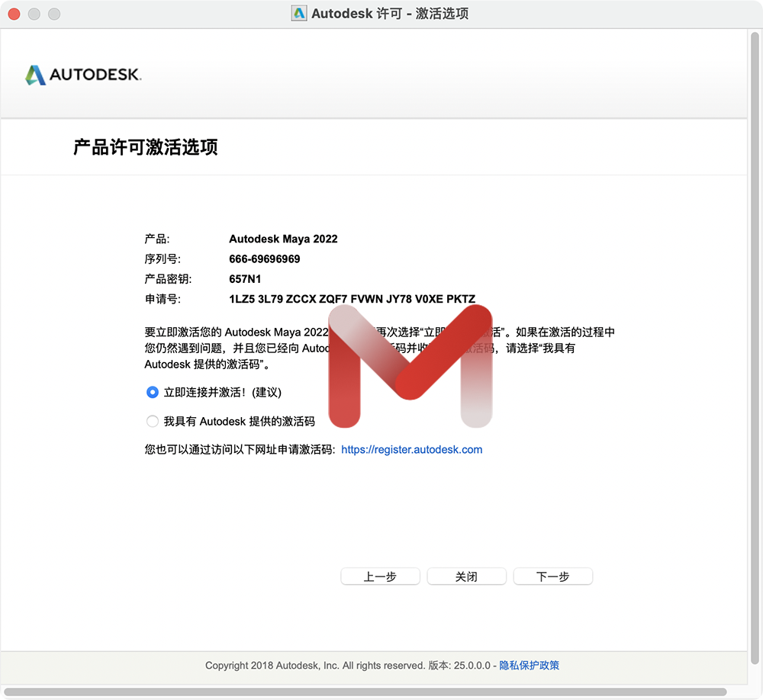Click the product name Autodesk Maya 2022
763x700 pixels.
point(283,239)
